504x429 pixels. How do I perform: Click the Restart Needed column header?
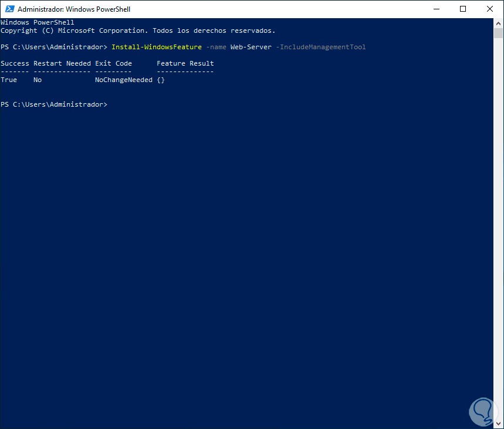[x=62, y=63]
